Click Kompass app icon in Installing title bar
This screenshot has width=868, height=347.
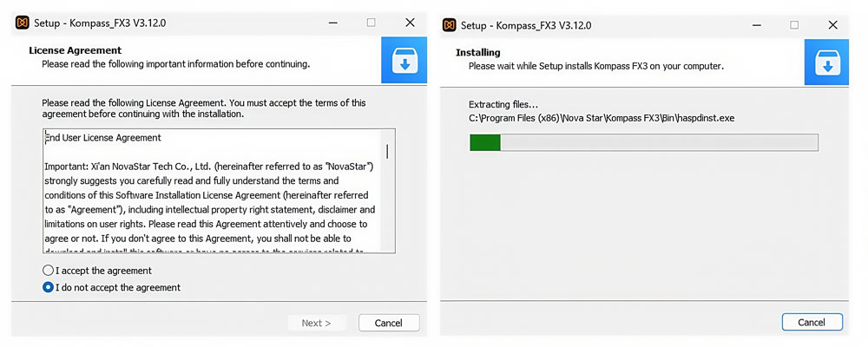click(450, 25)
